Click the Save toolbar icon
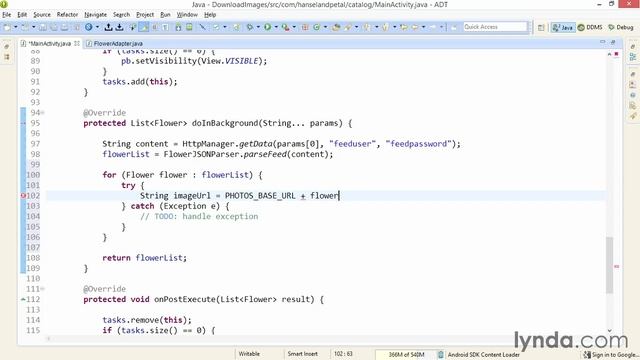This screenshot has width=640, height=360. pos(42,27)
